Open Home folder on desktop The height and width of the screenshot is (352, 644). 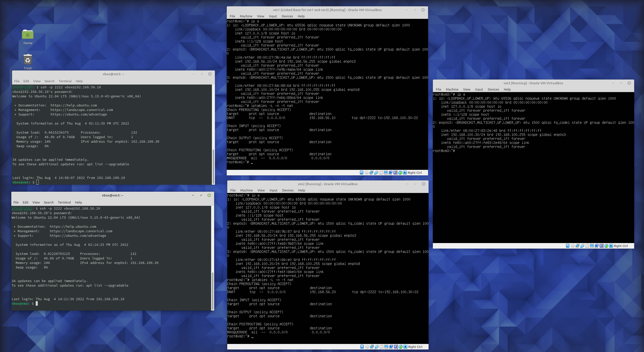pos(28,35)
